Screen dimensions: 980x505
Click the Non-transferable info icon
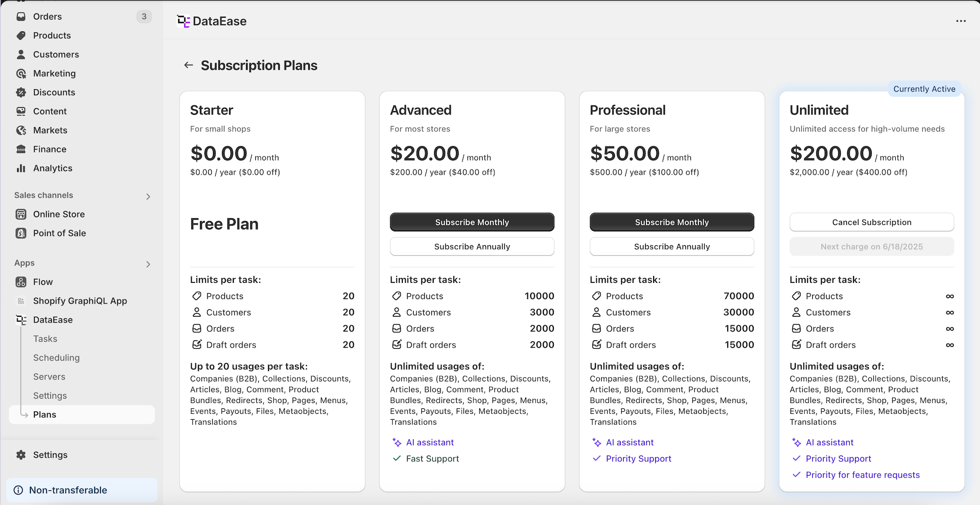click(x=19, y=490)
